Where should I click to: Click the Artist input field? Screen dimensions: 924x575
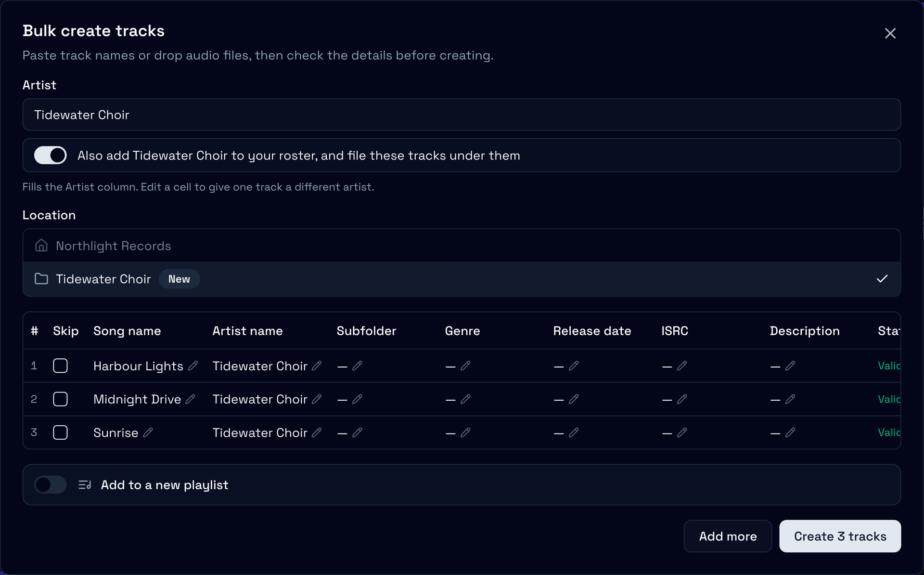[x=462, y=115]
